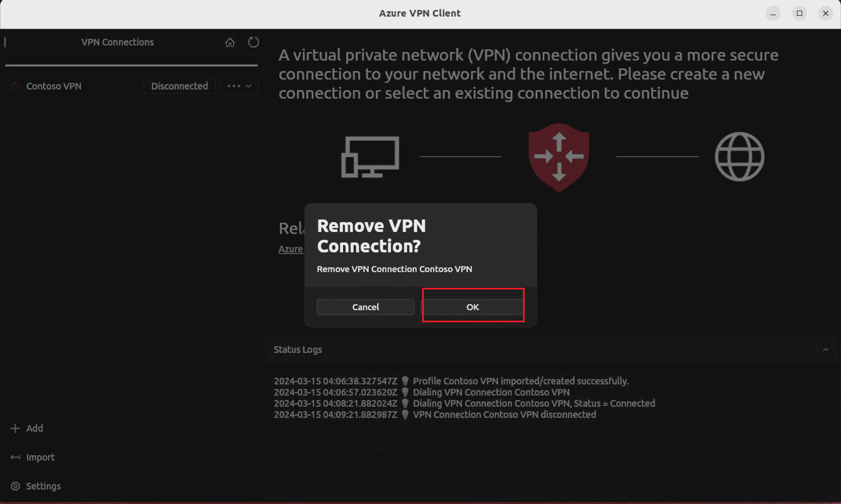Image resolution: width=841 pixels, height=504 pixels.
Task: Click Import in the sidebar
Action: [40, 457]
